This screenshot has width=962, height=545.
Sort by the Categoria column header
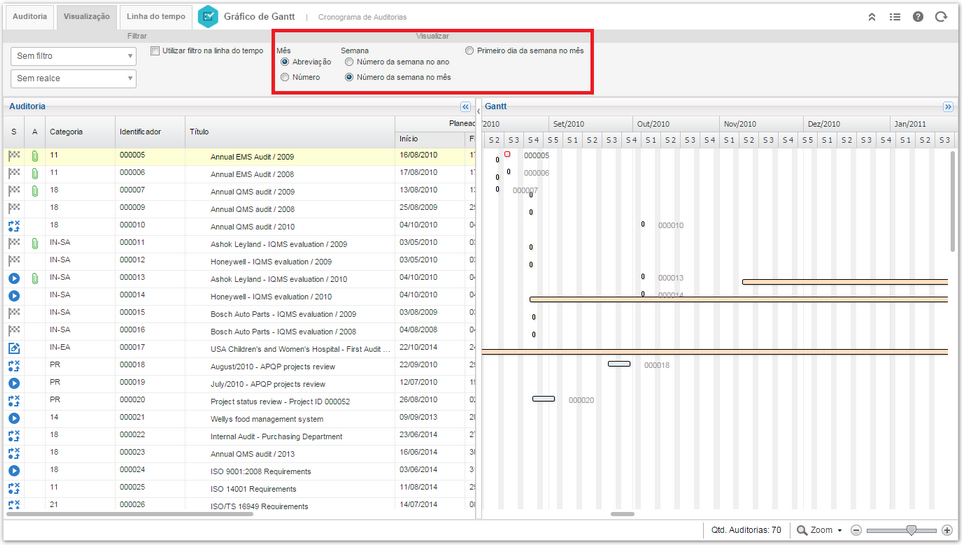coord(80,132)
